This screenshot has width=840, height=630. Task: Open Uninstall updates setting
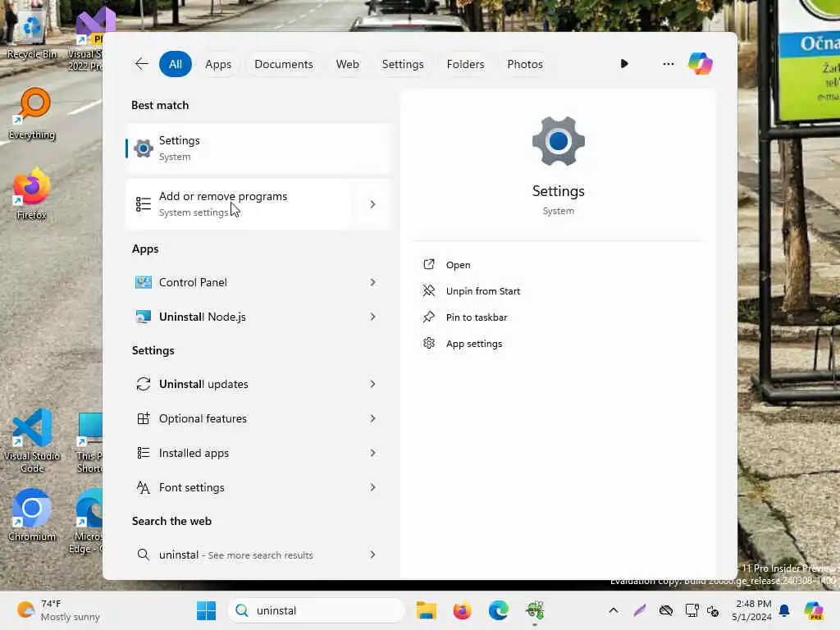[239, 384]
